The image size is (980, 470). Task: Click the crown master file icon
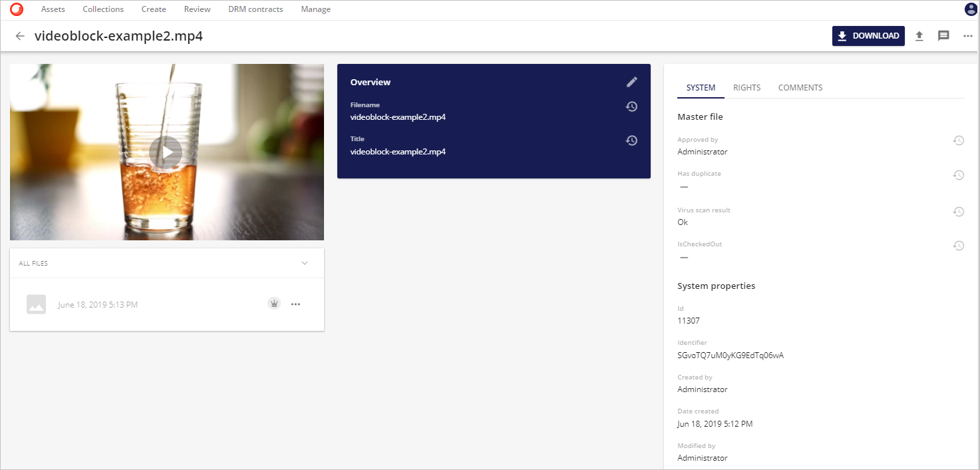(273, 303)
